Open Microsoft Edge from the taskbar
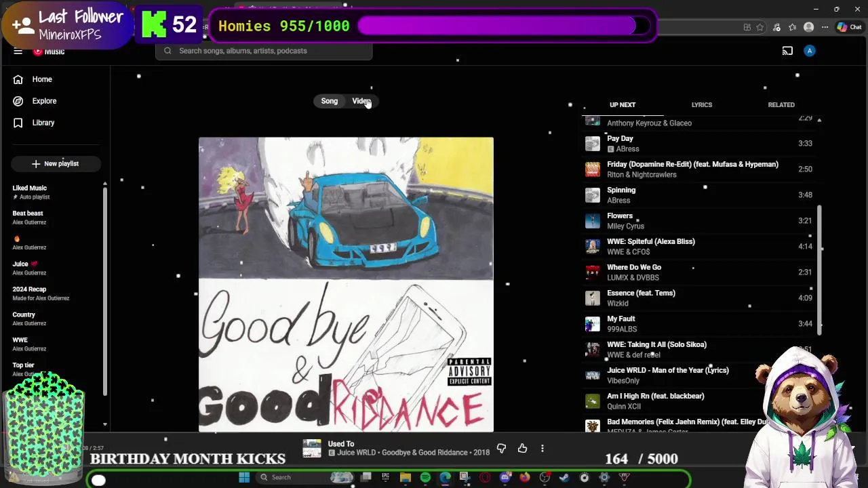 pyautogui.click(x=445, y=477)
